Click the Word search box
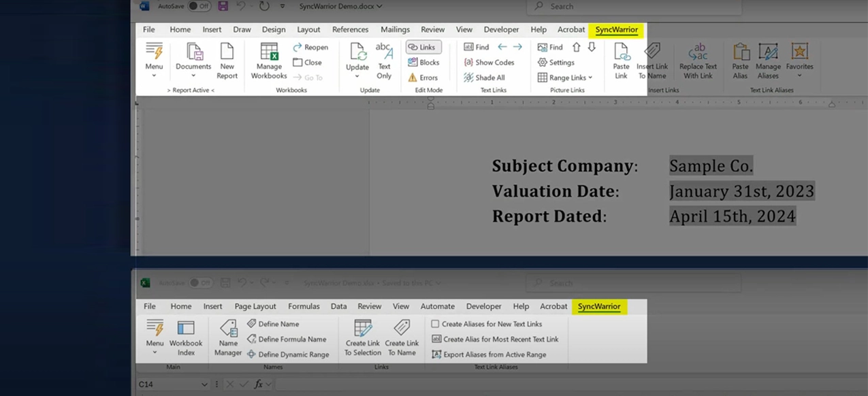The image size is (868, 396). tap(633, 6)
